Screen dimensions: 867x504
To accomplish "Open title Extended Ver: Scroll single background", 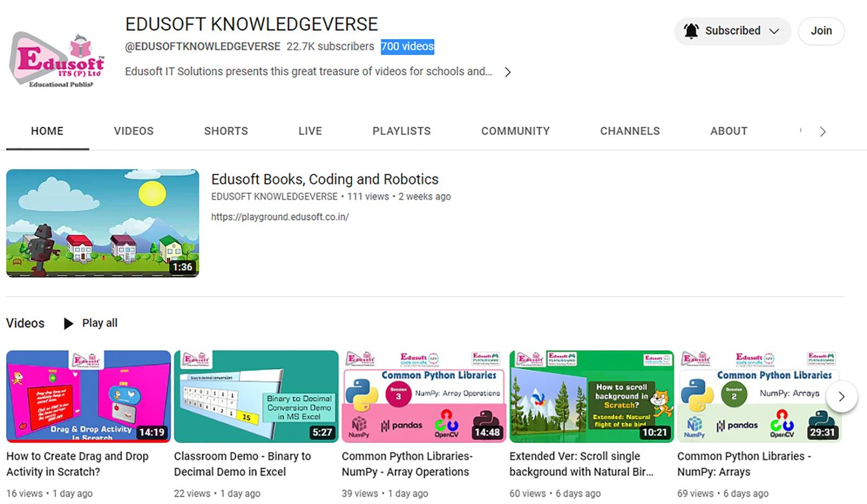I will point(581,464).
